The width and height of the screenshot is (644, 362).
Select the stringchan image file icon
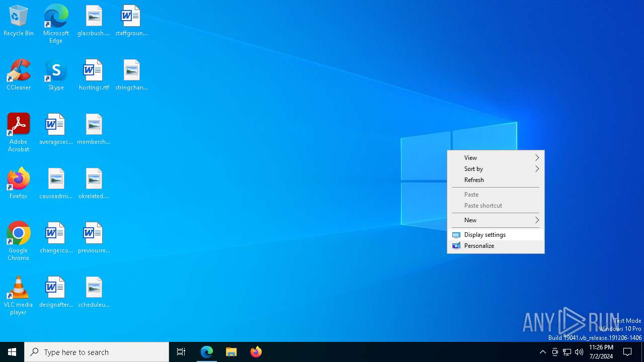(x=131, y=75)
